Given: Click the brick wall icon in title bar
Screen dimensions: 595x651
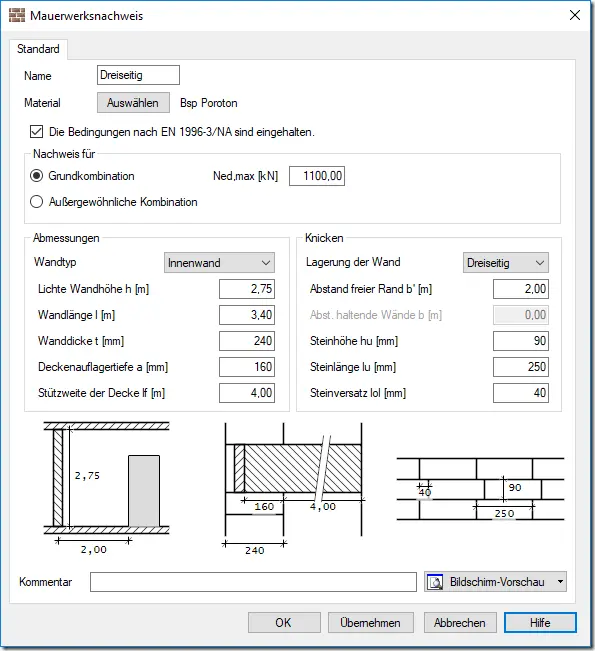Looking at the screenshot, I should (x=17, y=15).
